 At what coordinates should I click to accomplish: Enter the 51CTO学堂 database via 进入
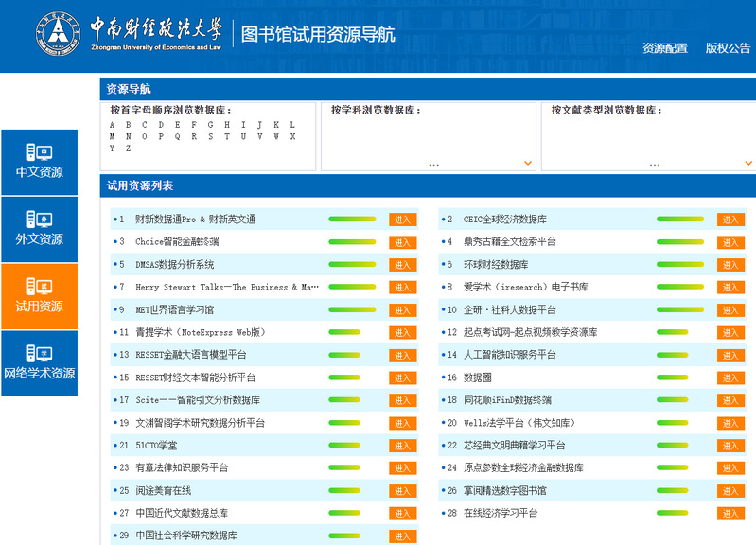click(402, 446)
